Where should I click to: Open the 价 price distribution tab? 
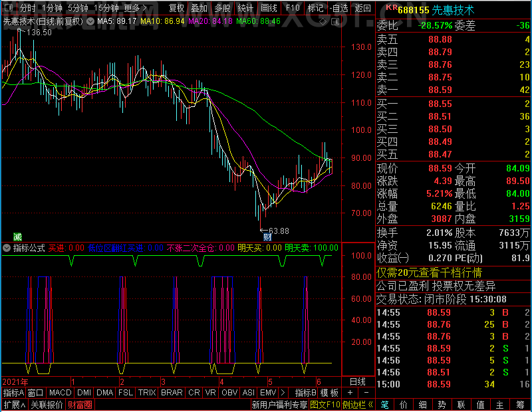coord(404,405)
